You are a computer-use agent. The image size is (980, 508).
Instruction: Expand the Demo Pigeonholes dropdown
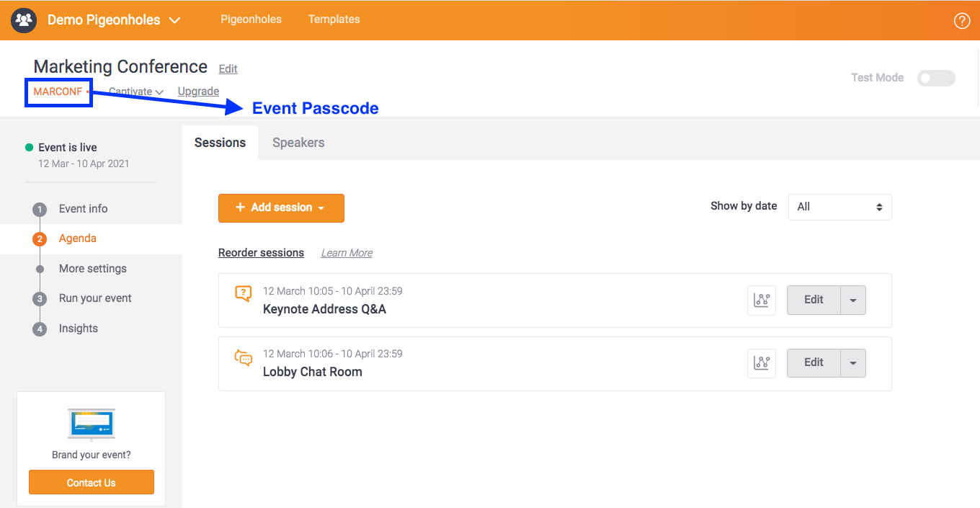[174, 21]
